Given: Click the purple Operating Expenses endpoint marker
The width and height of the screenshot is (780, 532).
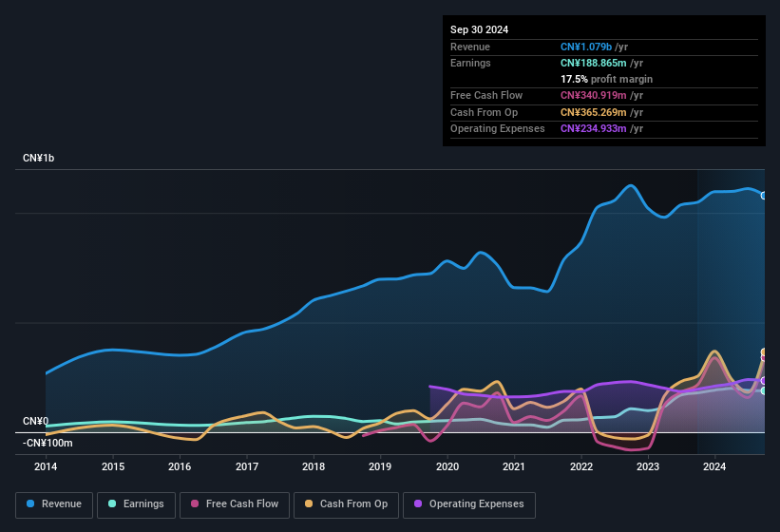Looking at the screenshot, I should (x=764, y=381).
